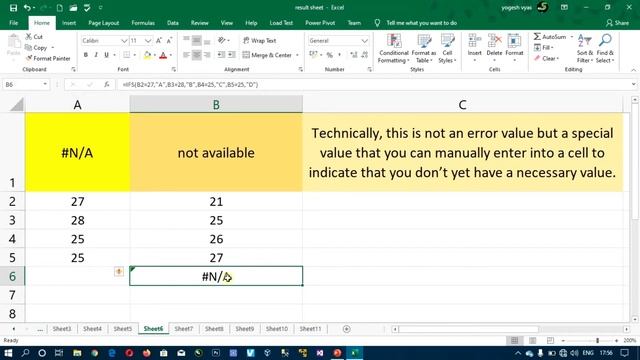Click Merge & Center
The image size is (640, 360).
click(267, 55)
